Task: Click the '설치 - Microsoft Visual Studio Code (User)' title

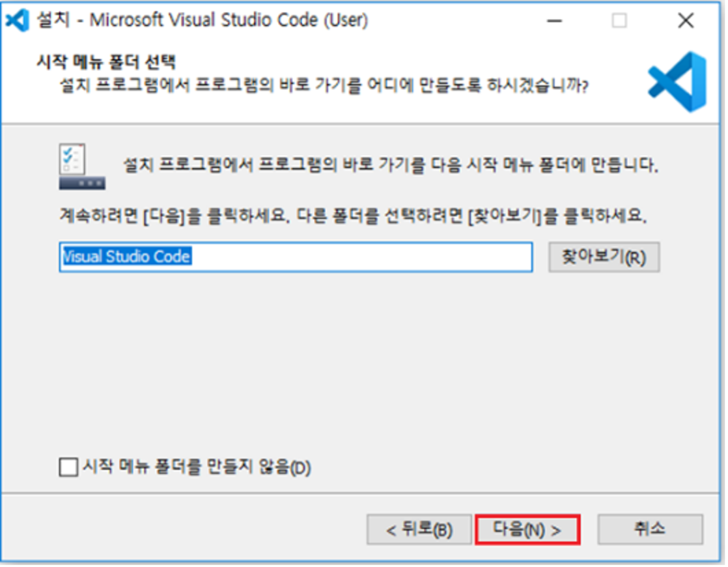Action: coord(203,20)
